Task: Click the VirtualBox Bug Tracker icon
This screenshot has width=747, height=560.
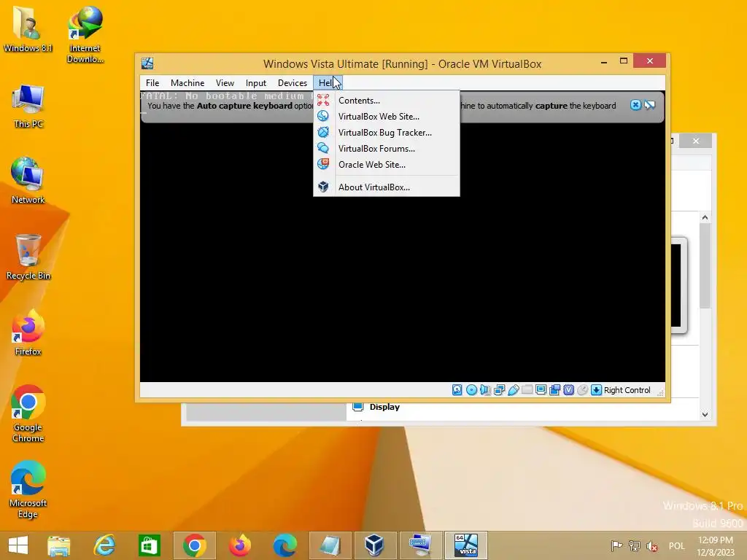Action: 323,132
